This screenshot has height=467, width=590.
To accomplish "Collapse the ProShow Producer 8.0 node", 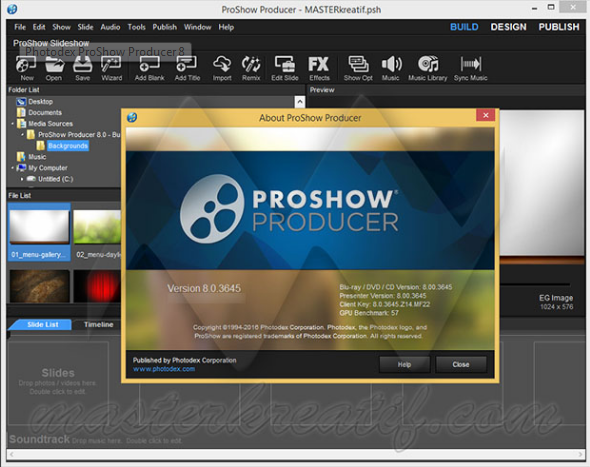I will (22, 134).
